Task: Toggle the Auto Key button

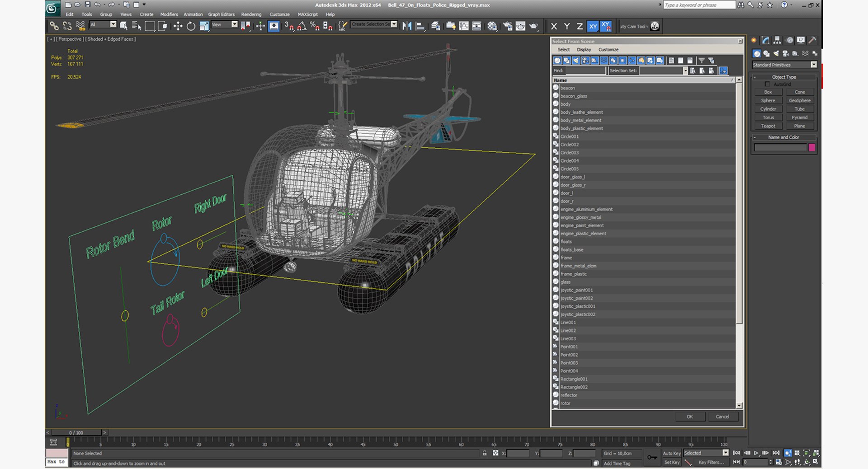Action: [x=671, y=453]
